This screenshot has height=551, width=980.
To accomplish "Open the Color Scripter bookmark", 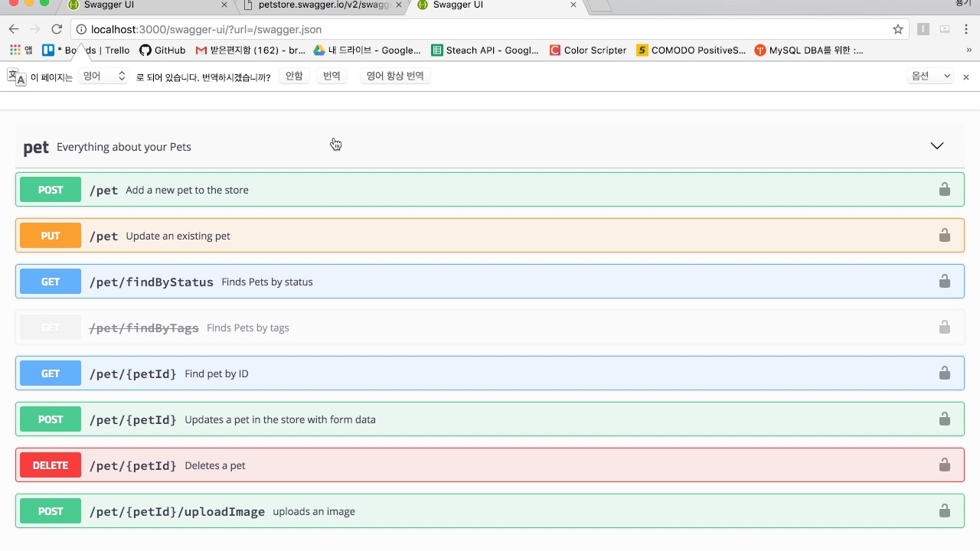I will coord(588,50).
